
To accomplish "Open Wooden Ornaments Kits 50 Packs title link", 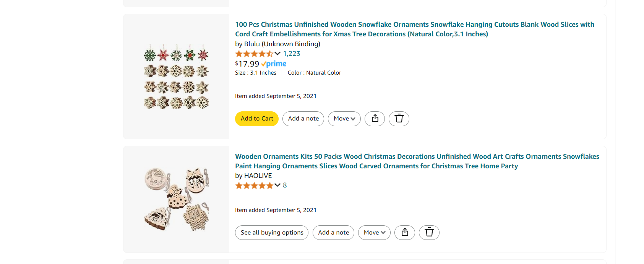I will [x=417, y=161].
